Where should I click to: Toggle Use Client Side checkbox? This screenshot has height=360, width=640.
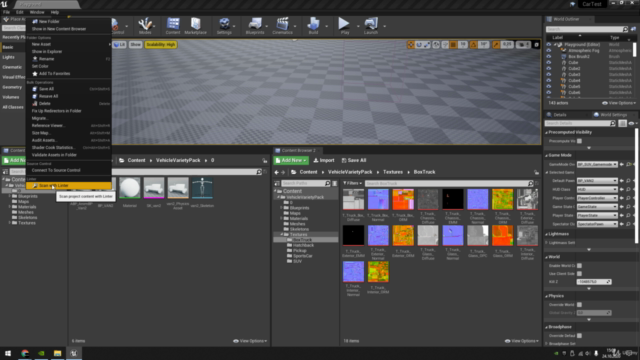click(x=579, y=273)
